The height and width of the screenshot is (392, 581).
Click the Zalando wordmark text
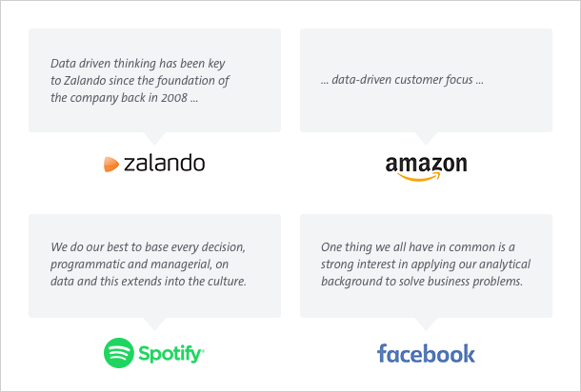click(164, 163)
